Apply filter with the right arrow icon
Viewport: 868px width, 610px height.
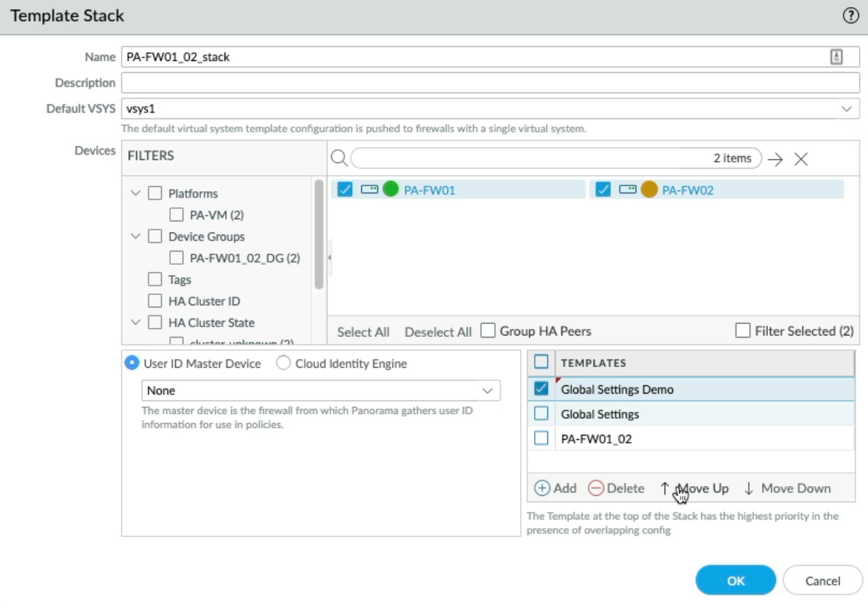pyautogui.click(x=775, y=159)
